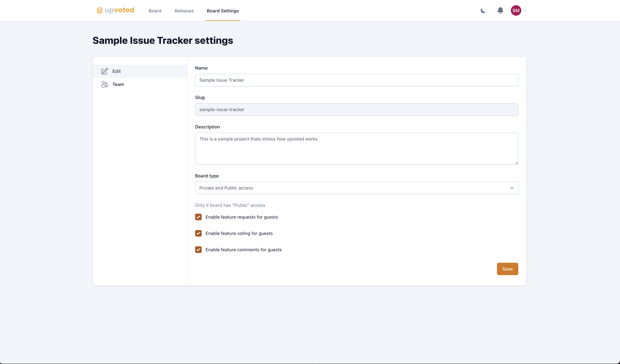This screenshot has width=620, height=364.
Task: Click the Save button
Action: tap(507, 269)
